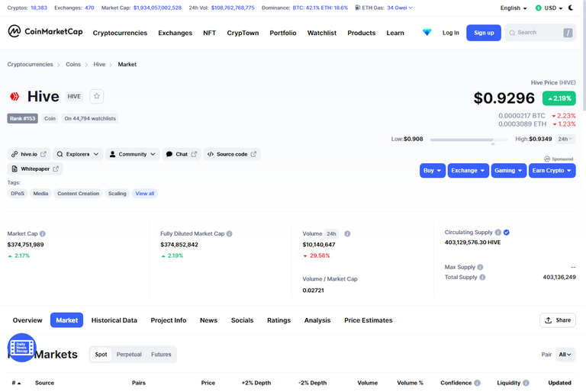Image resolution: width=586 pixels, height=392 pixels.
Task: Open language English dropdown
Action: (514, 8)
